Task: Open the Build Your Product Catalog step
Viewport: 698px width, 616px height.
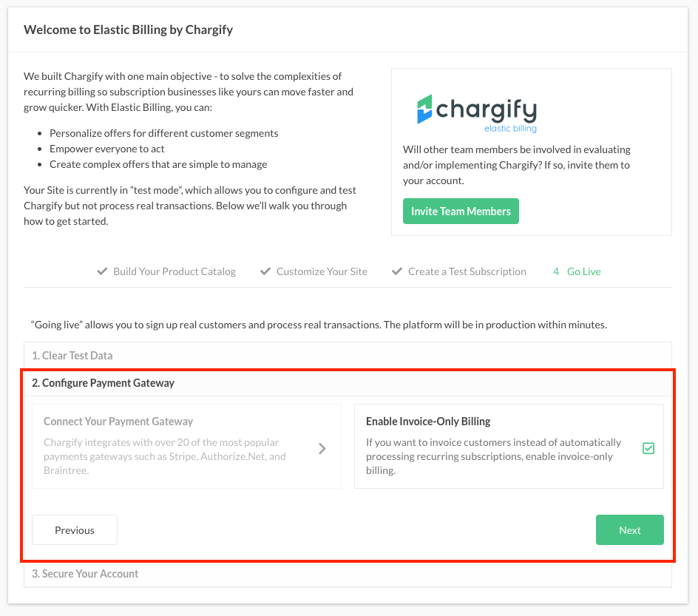Action: click(174, 271)
